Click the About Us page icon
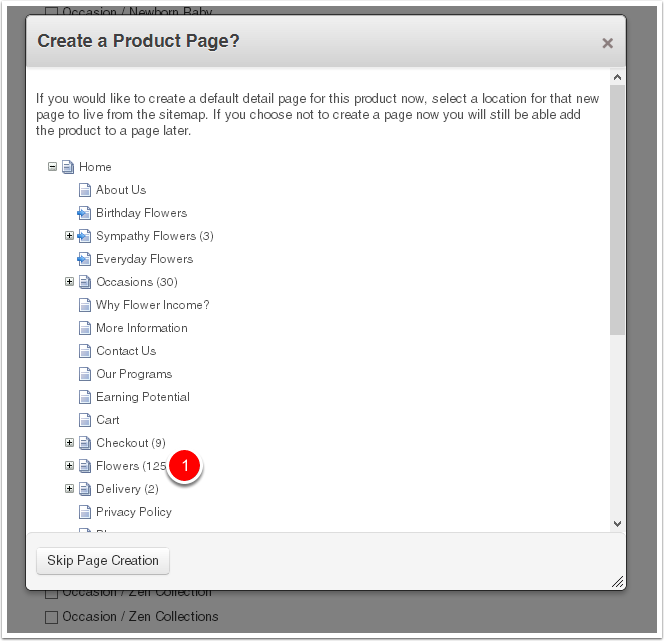 85,190
